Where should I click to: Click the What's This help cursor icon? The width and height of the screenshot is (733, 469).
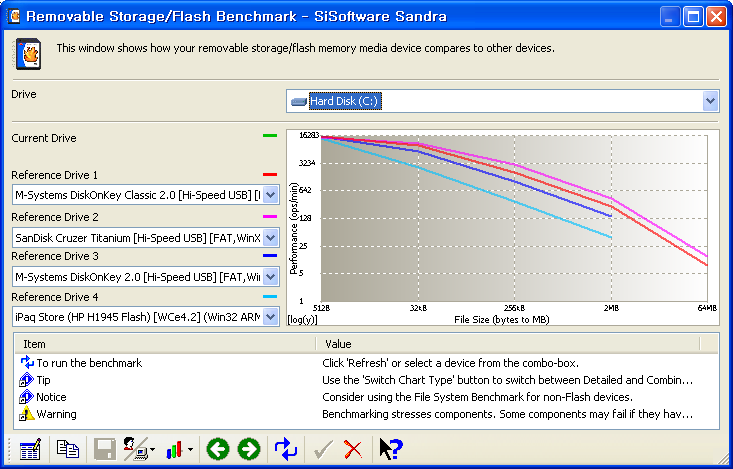[391, 449]
